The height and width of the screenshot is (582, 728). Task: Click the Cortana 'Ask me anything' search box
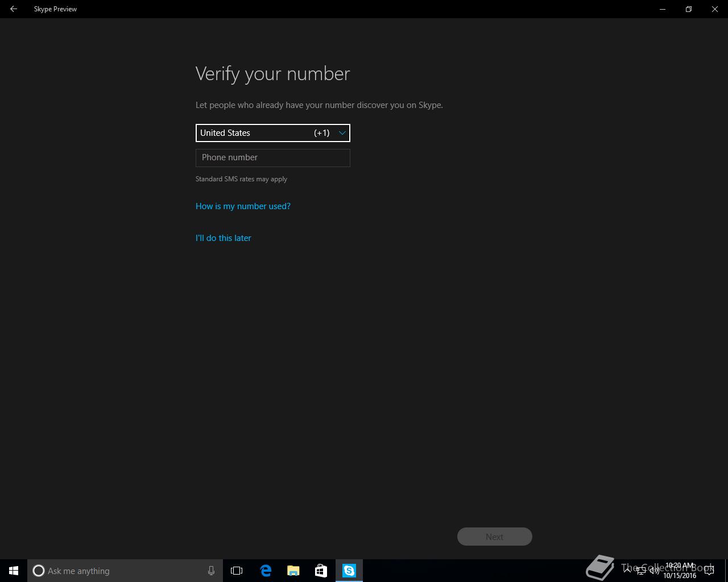(125, 571)
